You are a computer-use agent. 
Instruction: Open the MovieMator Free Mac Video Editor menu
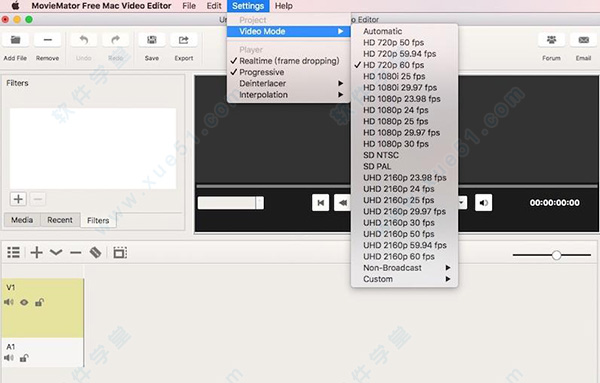click(101, 6)
